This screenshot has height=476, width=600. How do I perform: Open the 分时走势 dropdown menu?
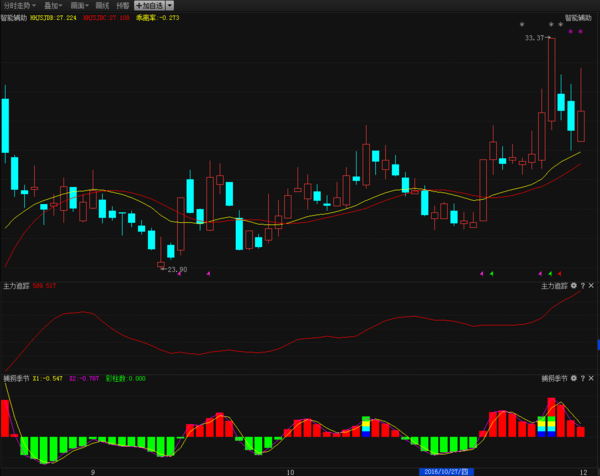coord(21,5)
